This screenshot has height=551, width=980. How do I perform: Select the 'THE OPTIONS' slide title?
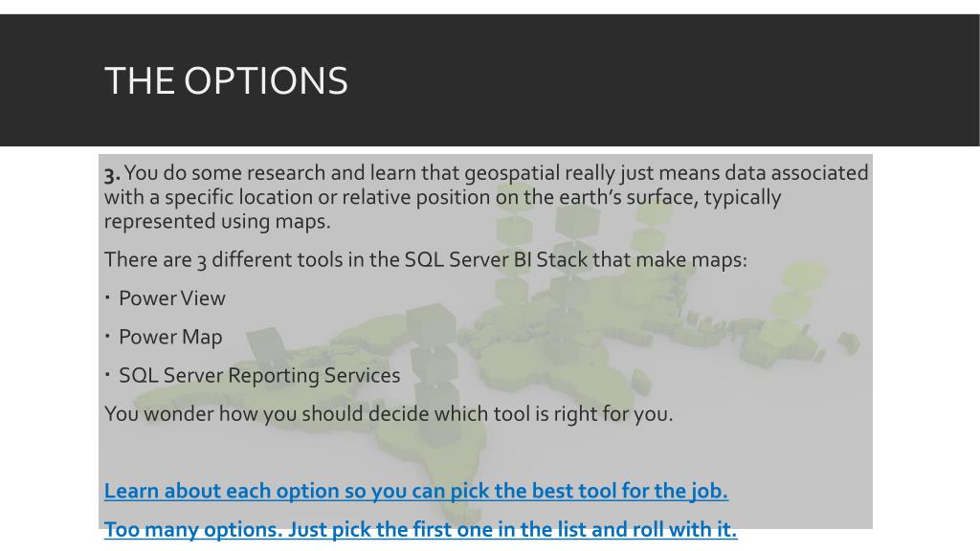(x=226, y=81)
